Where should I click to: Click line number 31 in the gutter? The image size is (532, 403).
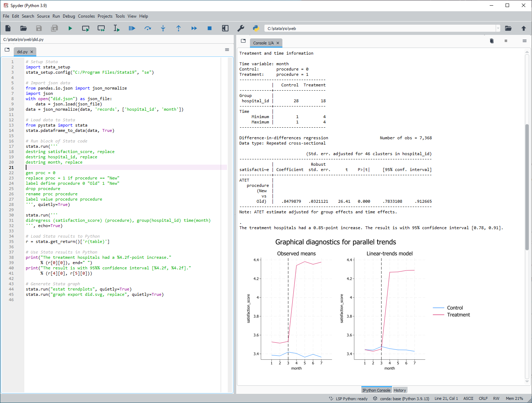[12, 220]
